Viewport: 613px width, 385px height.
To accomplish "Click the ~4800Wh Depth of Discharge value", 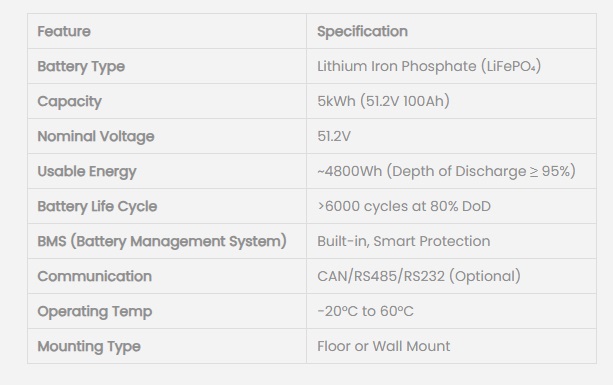I will click(x=446, y=171).
